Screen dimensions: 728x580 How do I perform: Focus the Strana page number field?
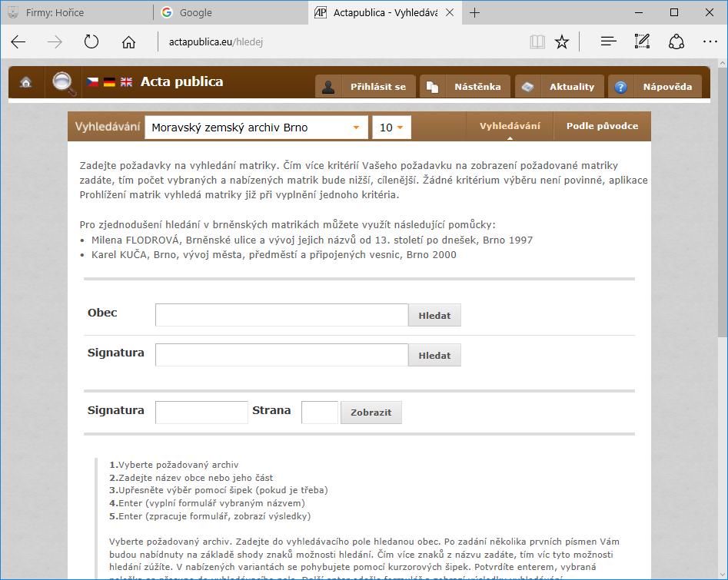(x=320, y=412)
